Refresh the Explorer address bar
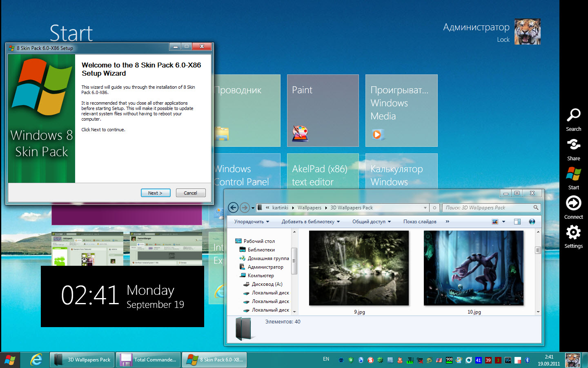Image resolution: width=588 pixels, height=368 pixels. (434, 208)
